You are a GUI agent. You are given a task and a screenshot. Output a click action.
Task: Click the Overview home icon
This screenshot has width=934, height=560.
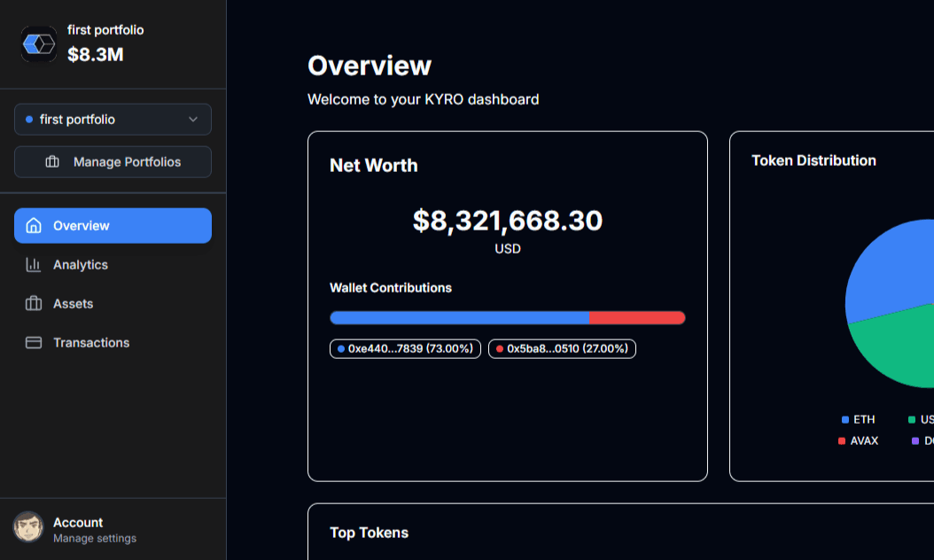(x=34, y=226)
